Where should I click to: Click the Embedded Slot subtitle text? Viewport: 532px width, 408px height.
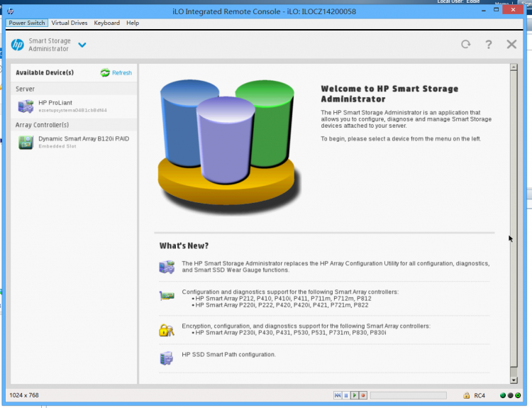(57, 146)
